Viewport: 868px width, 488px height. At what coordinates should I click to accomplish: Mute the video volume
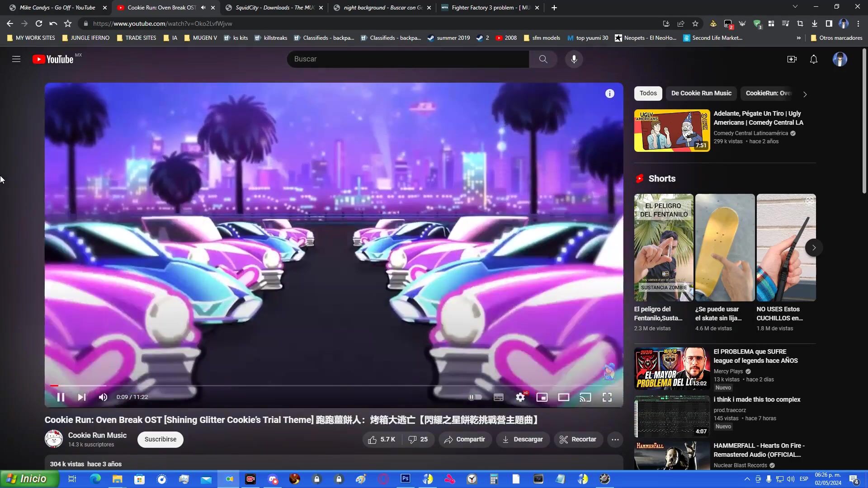[103, 397]
